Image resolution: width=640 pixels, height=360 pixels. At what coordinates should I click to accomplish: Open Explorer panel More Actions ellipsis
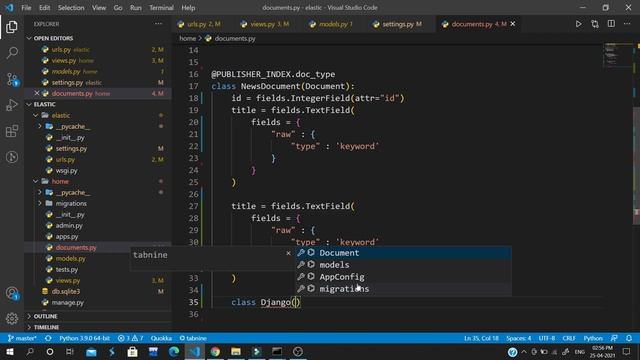coord(158,24)
